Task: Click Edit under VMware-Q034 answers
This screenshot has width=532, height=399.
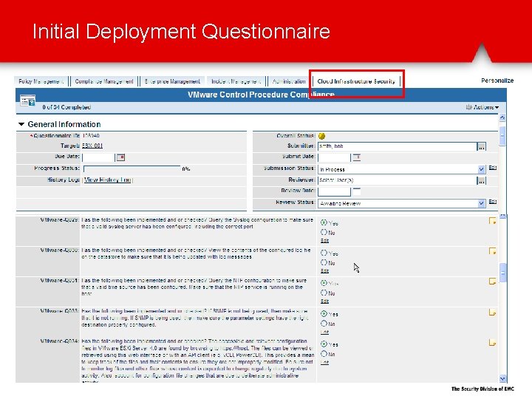Action: point(324,362)
